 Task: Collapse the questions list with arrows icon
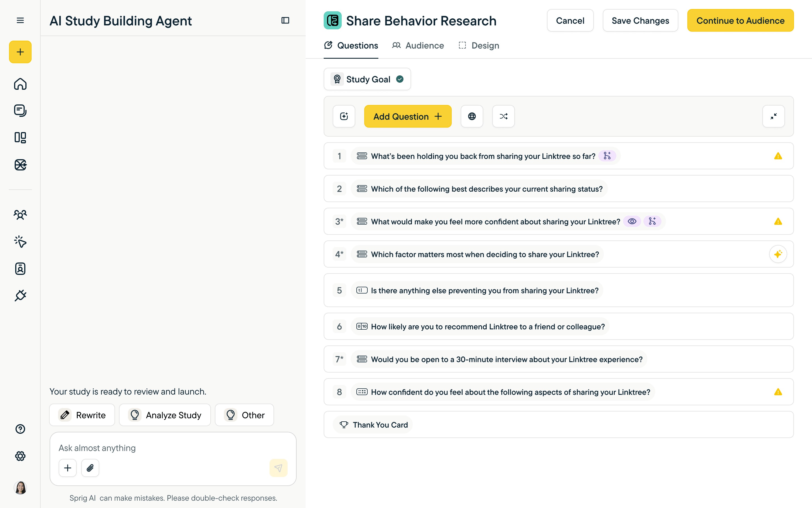(773, 116)
